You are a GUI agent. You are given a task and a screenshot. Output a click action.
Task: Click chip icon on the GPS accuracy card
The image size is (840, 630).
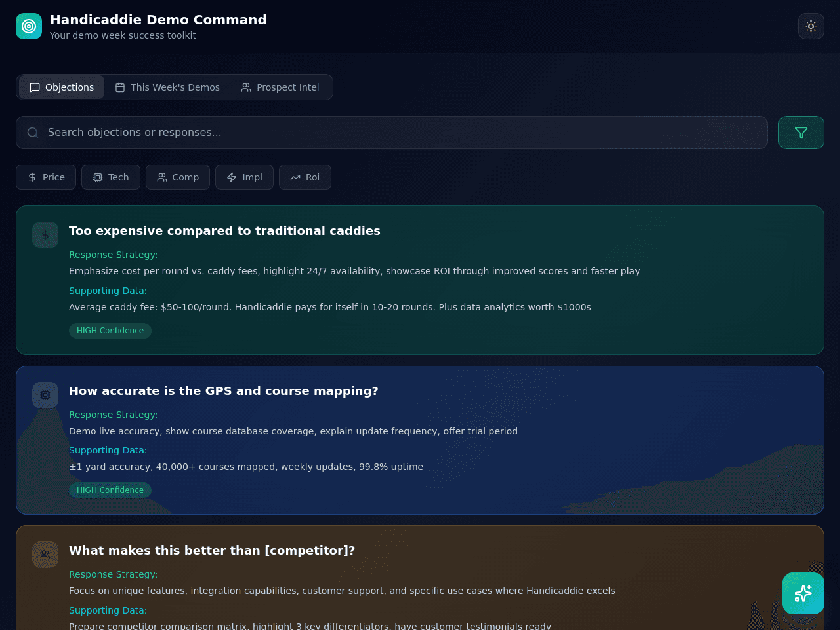tap(45, 395)
